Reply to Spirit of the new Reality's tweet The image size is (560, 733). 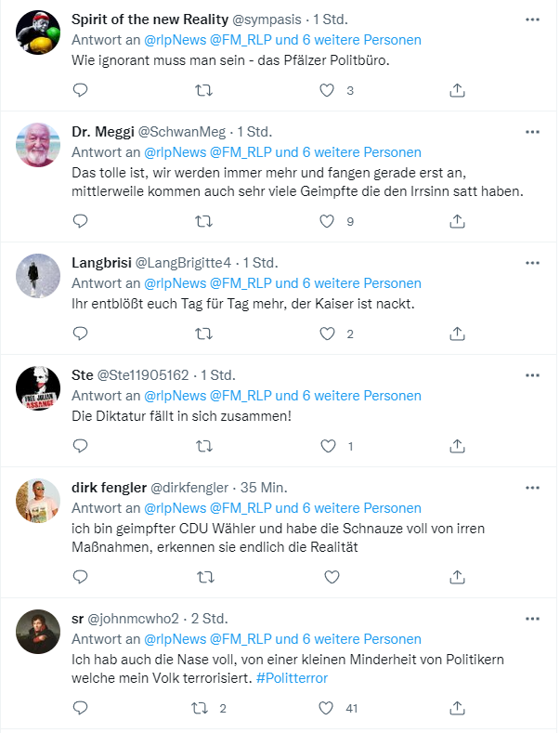(x=80, y=90)
